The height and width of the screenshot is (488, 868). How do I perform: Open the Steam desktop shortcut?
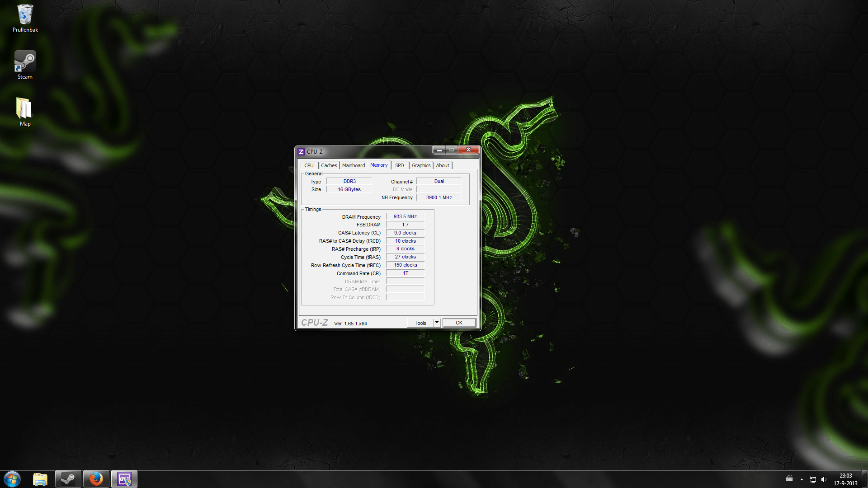pos(25,65)
